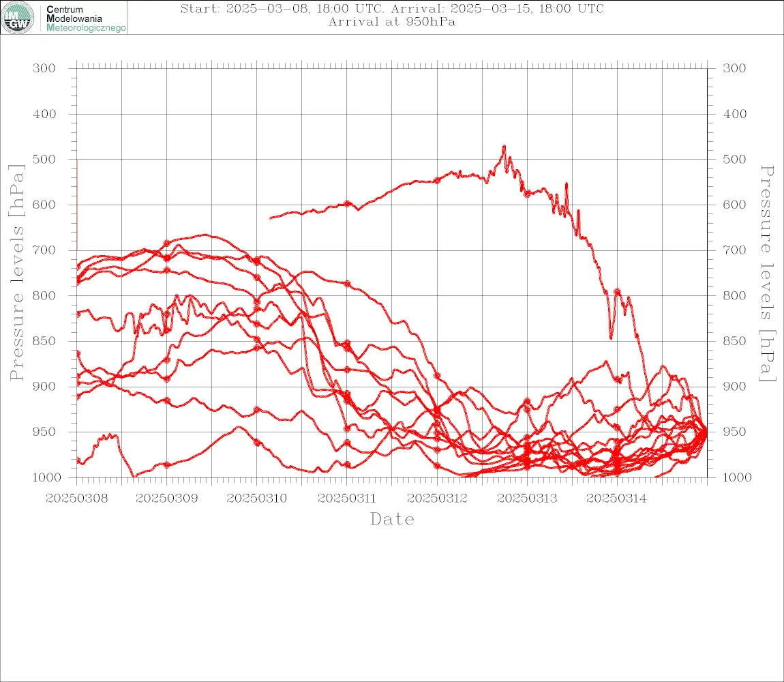Click the trajectory peak near 470 hPa

pos(504,147)
